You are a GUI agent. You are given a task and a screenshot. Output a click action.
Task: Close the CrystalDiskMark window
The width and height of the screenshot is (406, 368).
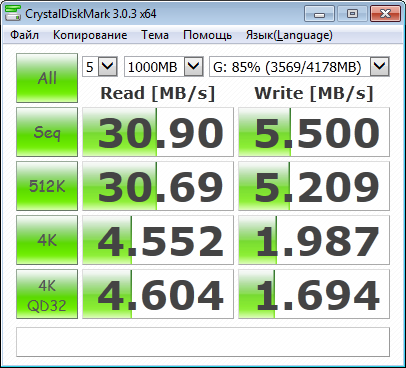coord(385,14)
